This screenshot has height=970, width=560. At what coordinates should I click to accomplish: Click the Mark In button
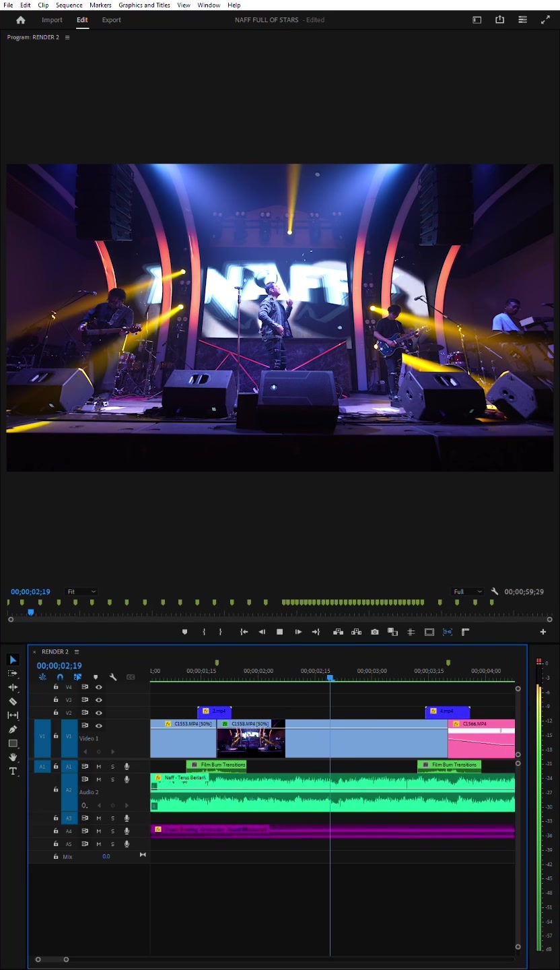(x=204, y=632)
